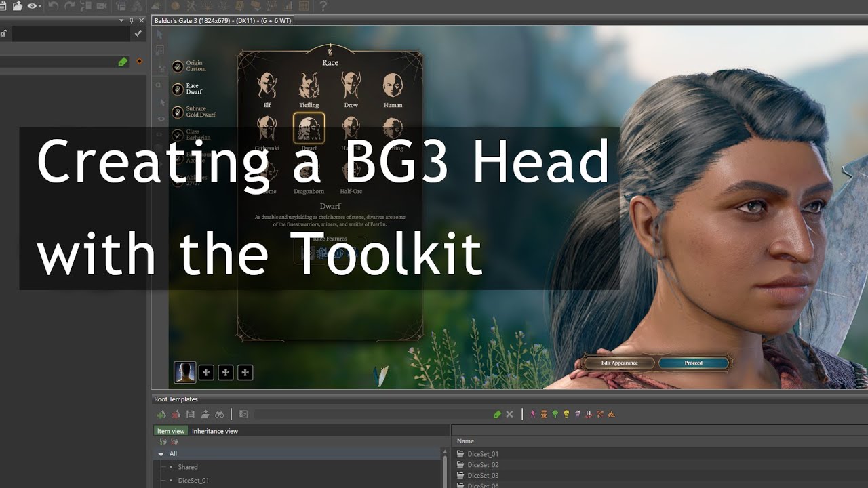Click the left panel search input field
This screenshot has height=488, width=868.
(71, 33)
